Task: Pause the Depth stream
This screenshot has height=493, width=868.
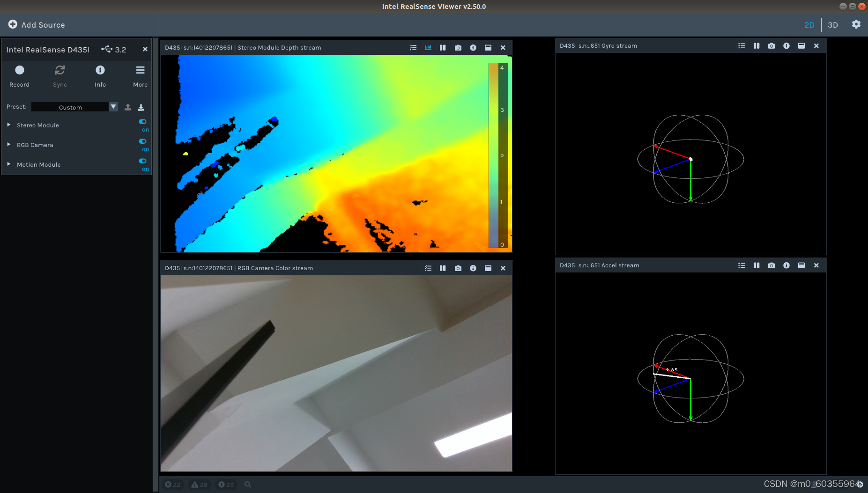Action: point(443,48)
